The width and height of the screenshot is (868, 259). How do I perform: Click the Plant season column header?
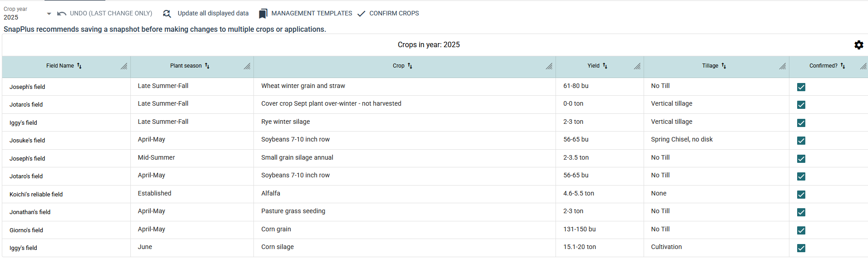[x=186, y=66]
